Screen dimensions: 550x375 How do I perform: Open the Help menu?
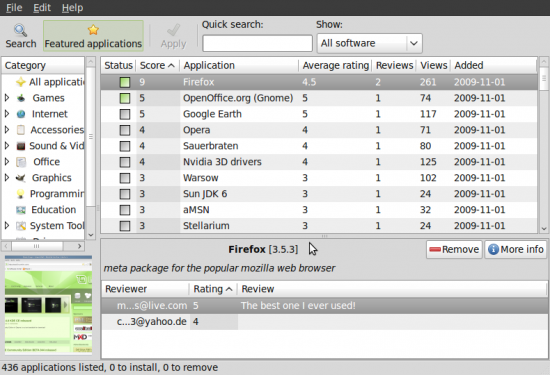[x=72, y=8]
